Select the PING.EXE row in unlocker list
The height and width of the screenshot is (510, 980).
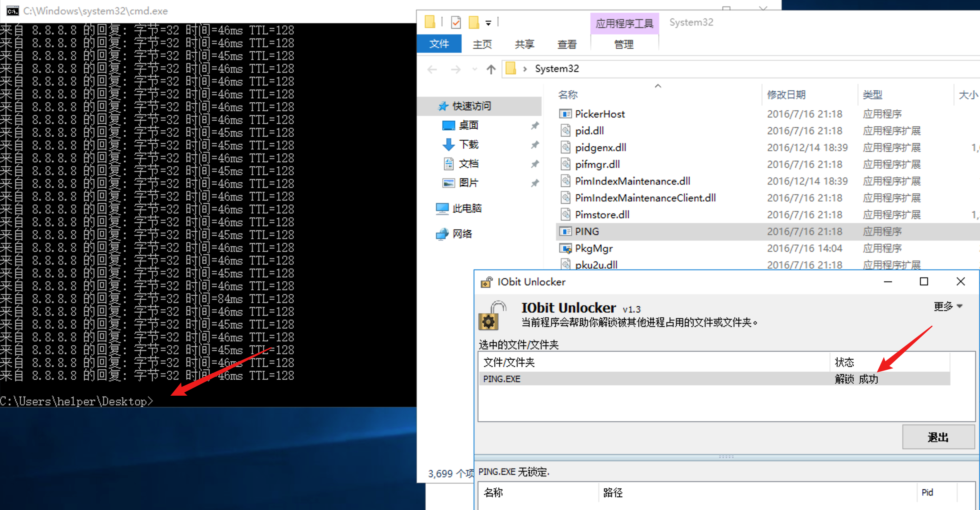pyautogui.click(x=502, y=379)
